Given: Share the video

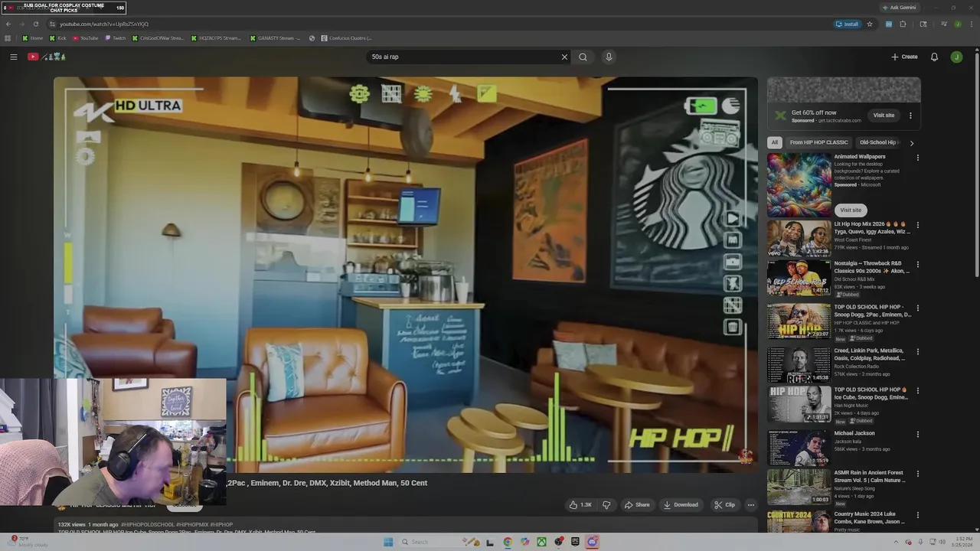Looking at the screenshot, I should (x=636, y=505).
